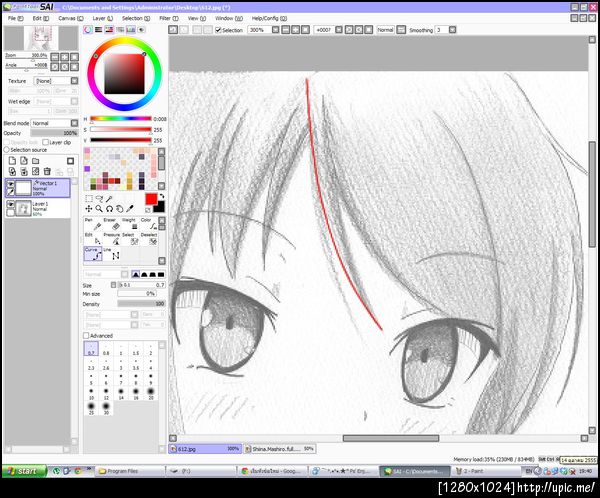Click the Layer 1 thumbnail

pos(23,208)
